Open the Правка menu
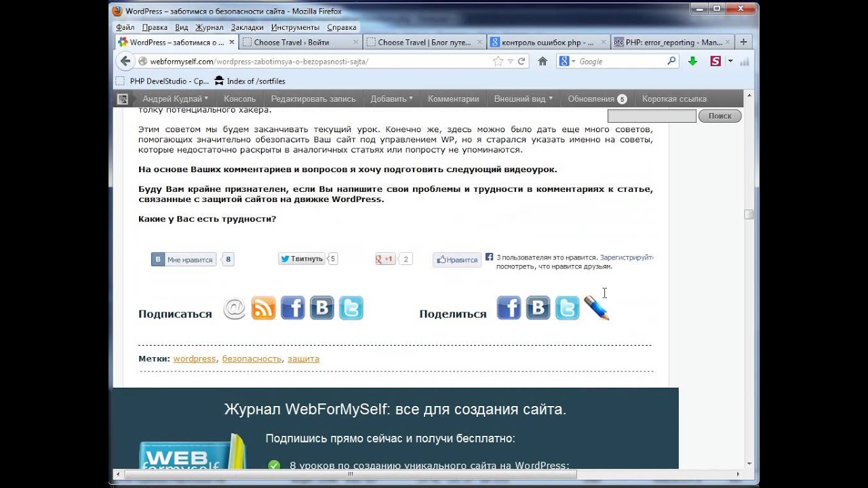This screenshot has width=868, height=488. tap(155, 28)
